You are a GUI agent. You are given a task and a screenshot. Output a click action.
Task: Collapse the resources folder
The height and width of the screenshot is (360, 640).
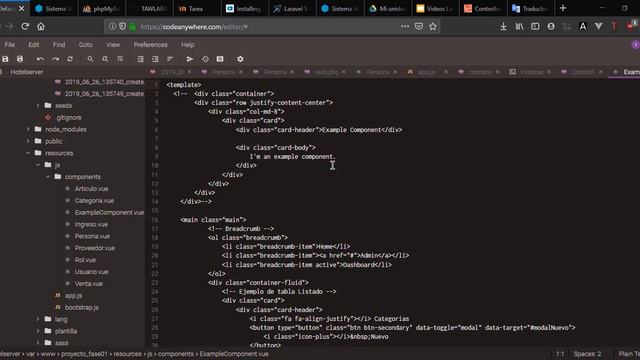coord(28,153)
